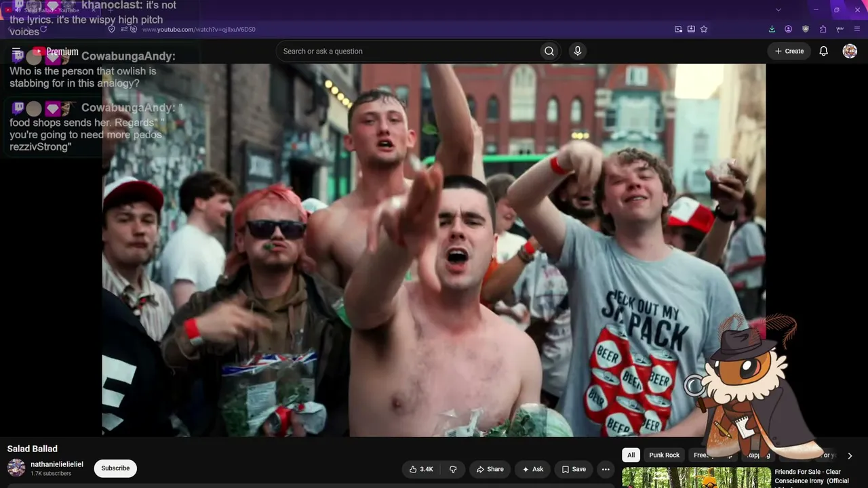This screenshot has height=488, width=868.
Task: Open the browser application hamburger menu
Action: (857, 29)
